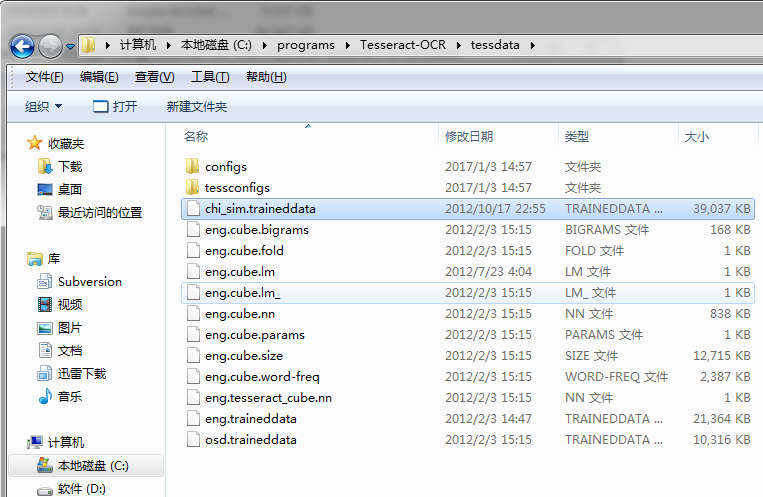Select eng.traineddata file icon
Viewport: 763px width, 497px height.
[x=193, y=418]
